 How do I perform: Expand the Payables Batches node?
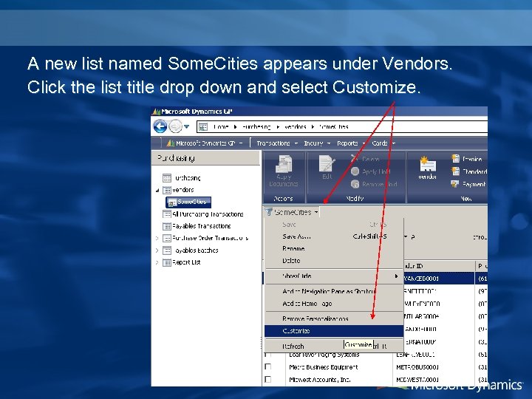point(157,250)
